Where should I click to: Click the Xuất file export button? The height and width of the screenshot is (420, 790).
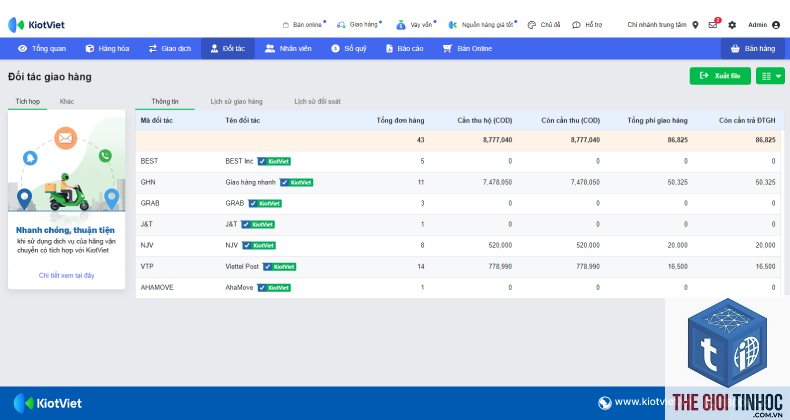720,76
